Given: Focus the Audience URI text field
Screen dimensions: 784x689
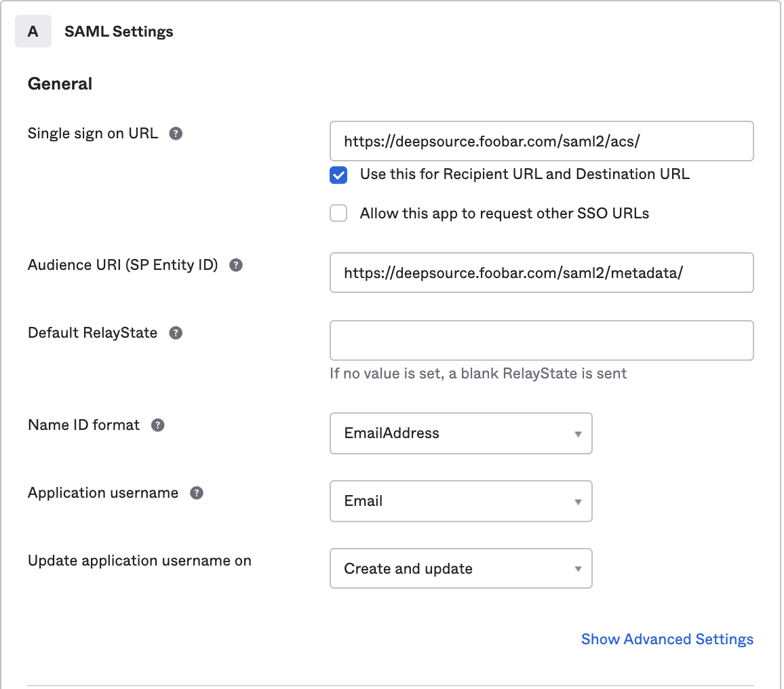Looking at the screenshot, I should click(x=541, y=273).
